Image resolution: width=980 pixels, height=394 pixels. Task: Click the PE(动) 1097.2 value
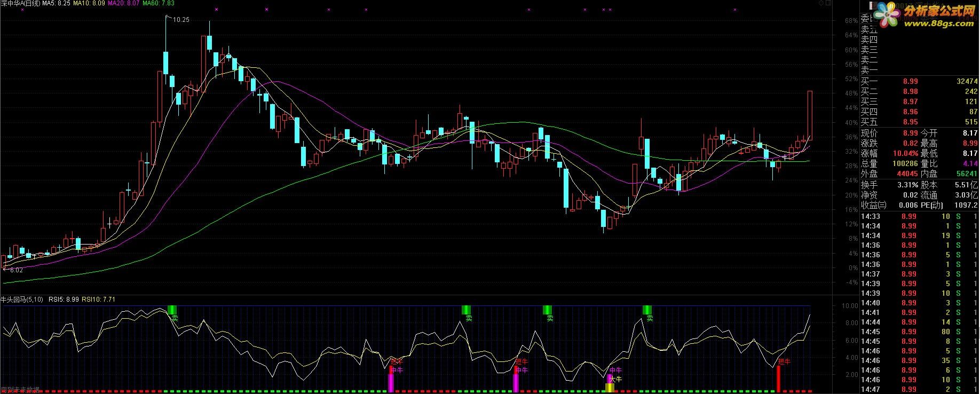click(x=967, y=206)
